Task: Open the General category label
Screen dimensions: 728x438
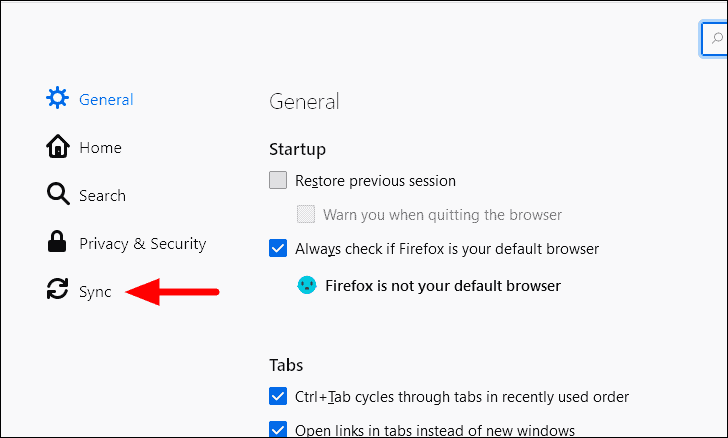Action: click(x=106, y=99)
